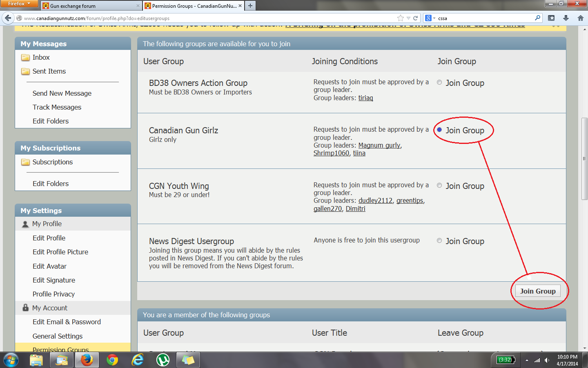Image resolution: width=588 pixels, height=368 pixels.
Task: Click the My Account padlock icon
Action: [25, 307]
